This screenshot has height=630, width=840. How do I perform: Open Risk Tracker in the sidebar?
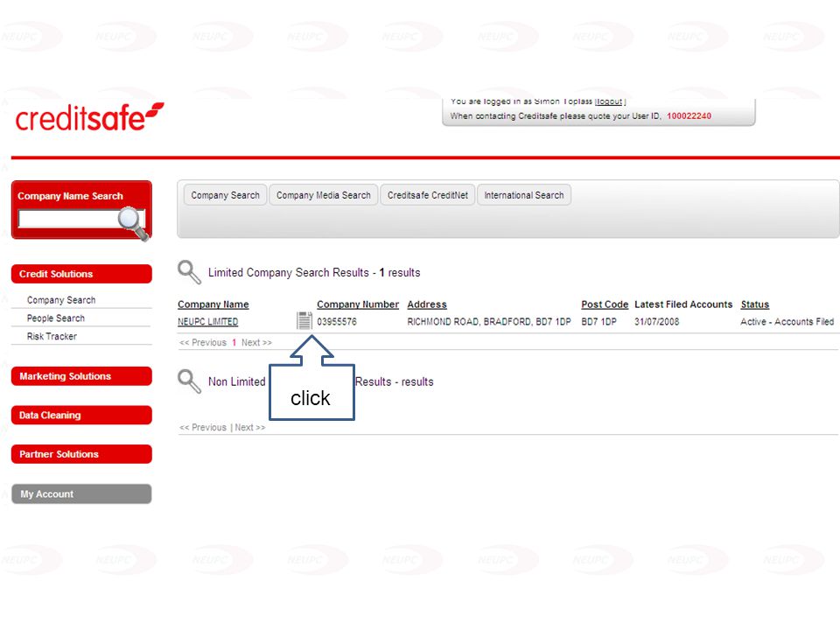[52, 336]
